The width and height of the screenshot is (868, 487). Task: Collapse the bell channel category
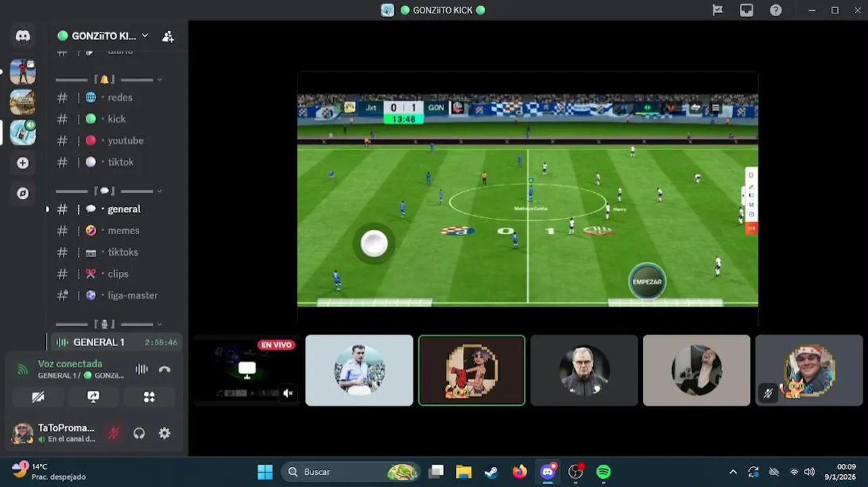tap(109, 80)
